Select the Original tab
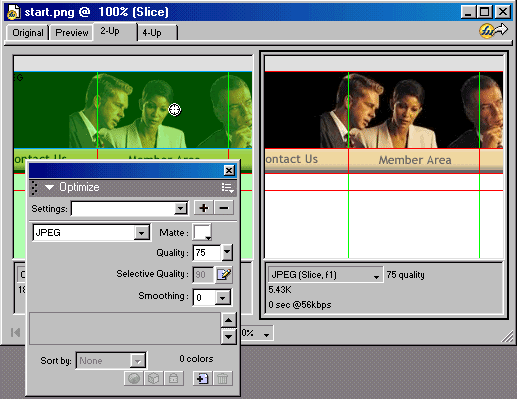The height and width of the screenshot is (399, 517). 28,33
